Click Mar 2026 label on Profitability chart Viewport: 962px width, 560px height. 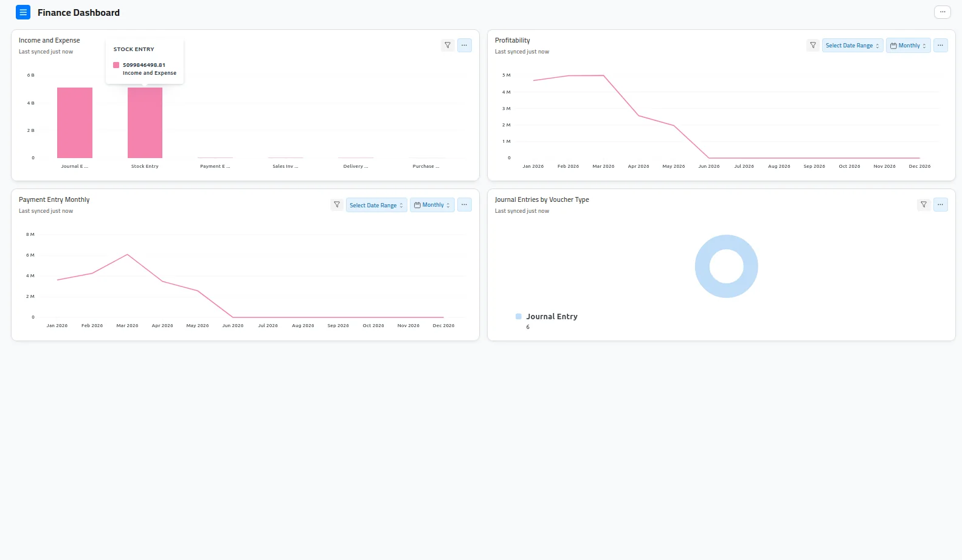click(603, 167)
